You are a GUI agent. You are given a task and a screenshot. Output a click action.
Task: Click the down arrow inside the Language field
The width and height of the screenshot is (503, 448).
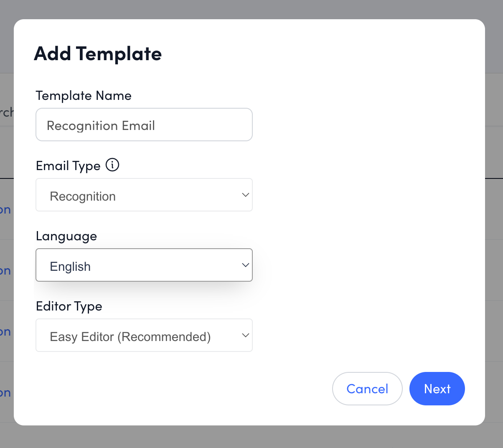(x=246, y=265)
